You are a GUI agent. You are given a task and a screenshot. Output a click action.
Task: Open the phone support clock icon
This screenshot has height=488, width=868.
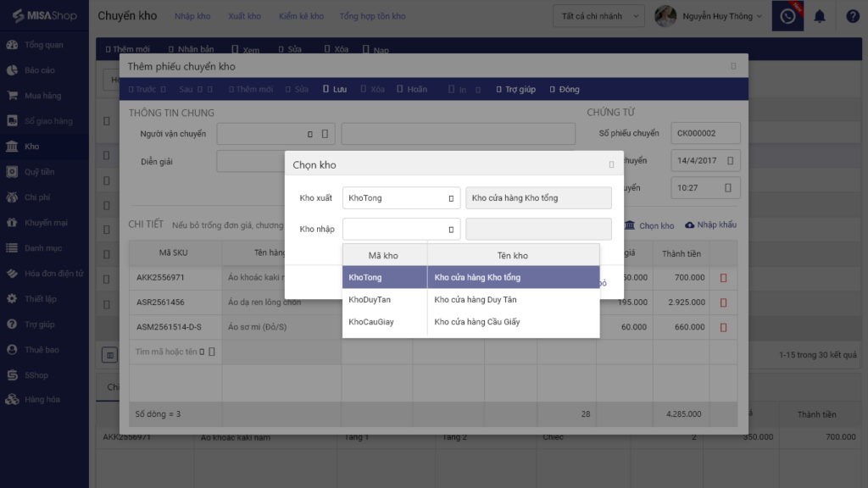[787, 16]
